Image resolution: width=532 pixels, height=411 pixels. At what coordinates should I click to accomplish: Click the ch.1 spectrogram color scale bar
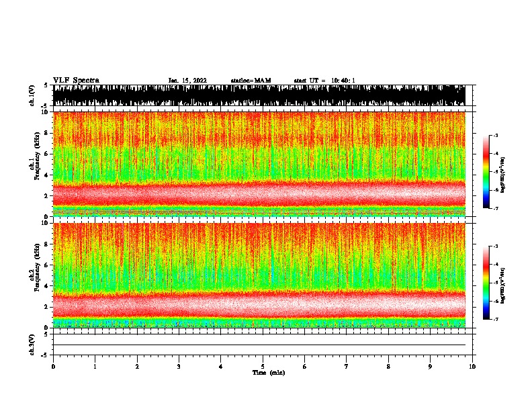[486, 172]
